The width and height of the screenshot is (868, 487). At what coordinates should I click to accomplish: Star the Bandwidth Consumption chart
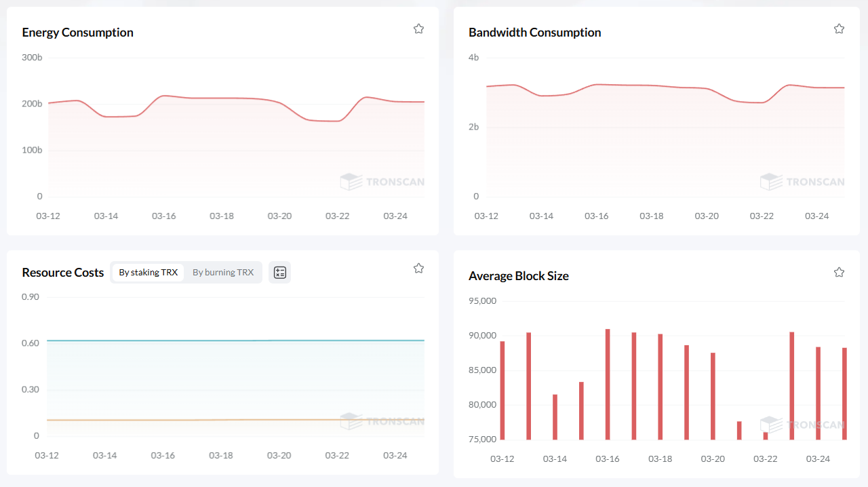coord(839,28)
